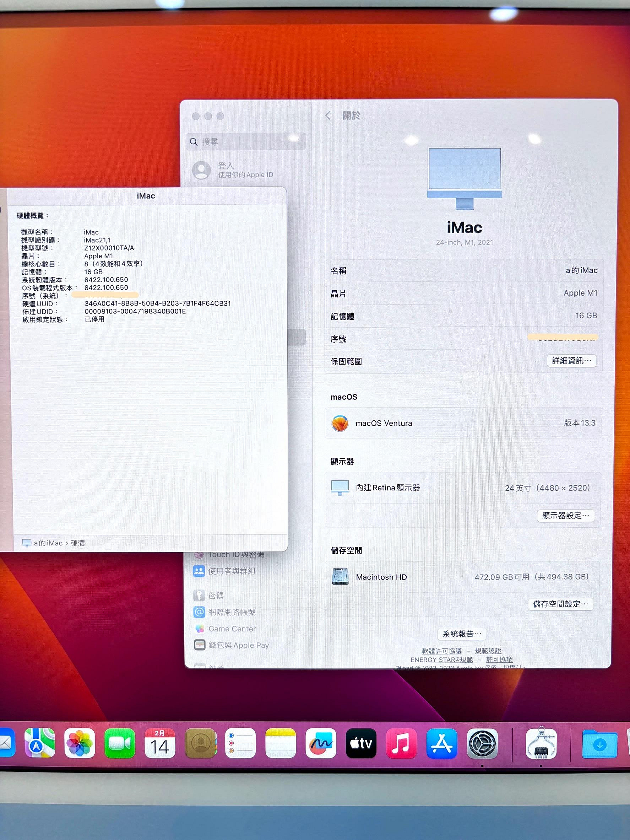Select the 密碼 key icon in the sidebar
This screenshot has width=630, height=840.
[x=199, y=596]
